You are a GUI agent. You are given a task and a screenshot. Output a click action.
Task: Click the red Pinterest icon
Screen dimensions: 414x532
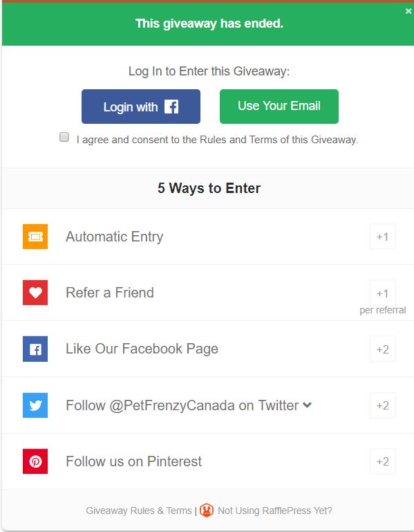(x=35, y=461)
